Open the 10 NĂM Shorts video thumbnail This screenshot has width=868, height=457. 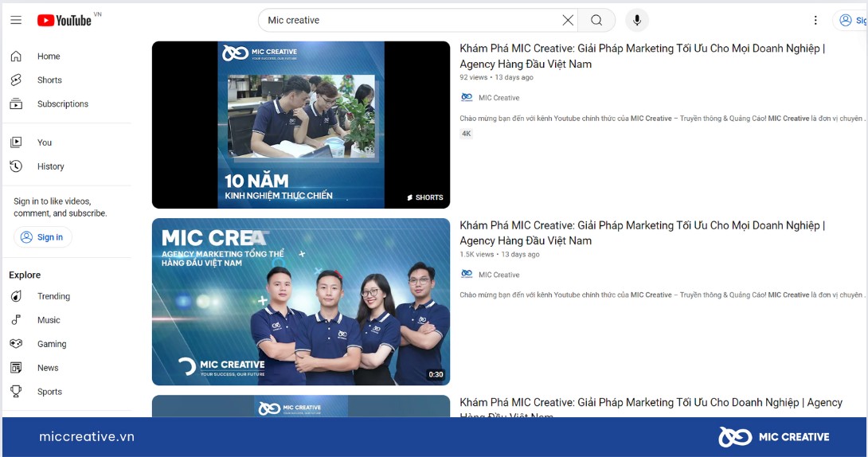point(301,125)
